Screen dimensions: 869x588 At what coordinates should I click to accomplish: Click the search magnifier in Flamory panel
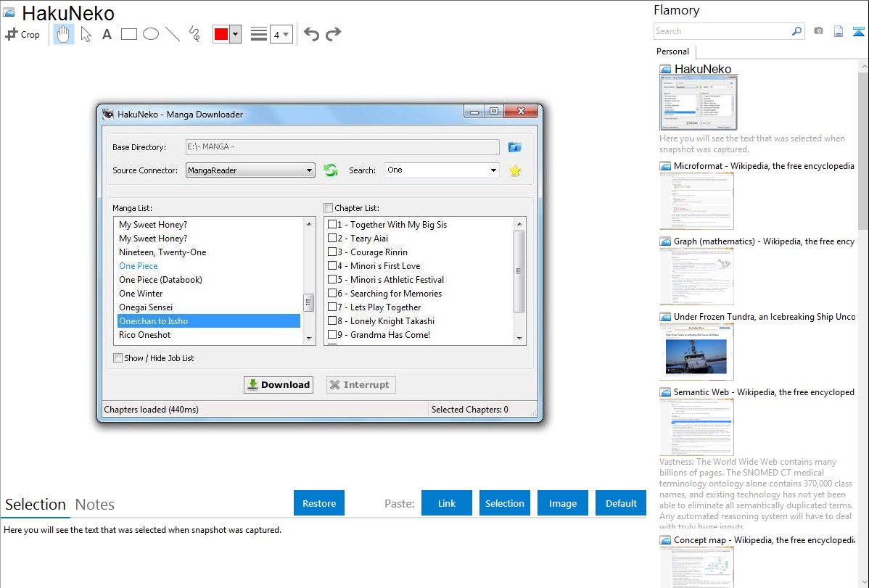(x=796, y=31)
